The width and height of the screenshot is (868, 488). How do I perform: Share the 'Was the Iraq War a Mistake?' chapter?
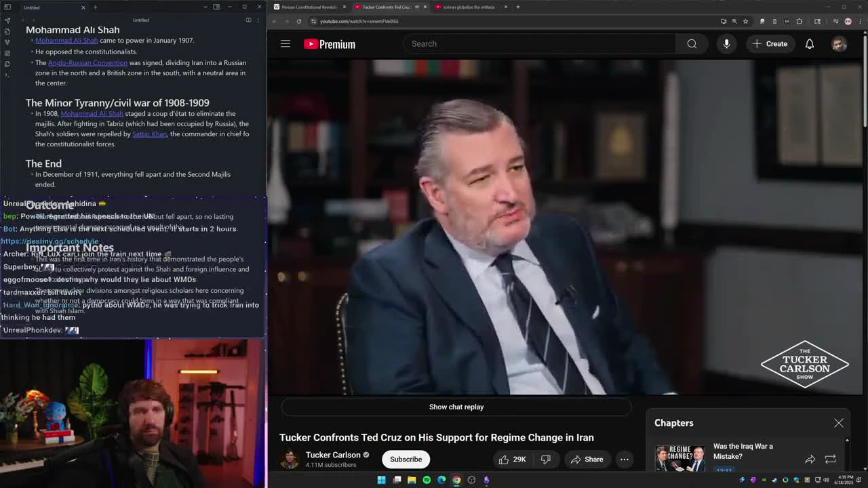(x=810, y=460)
